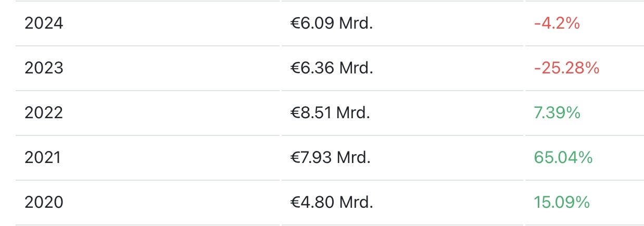This screenshot has width=644, height=226.
Task: Click the red -4.2% change value
Action: [557, 23]
